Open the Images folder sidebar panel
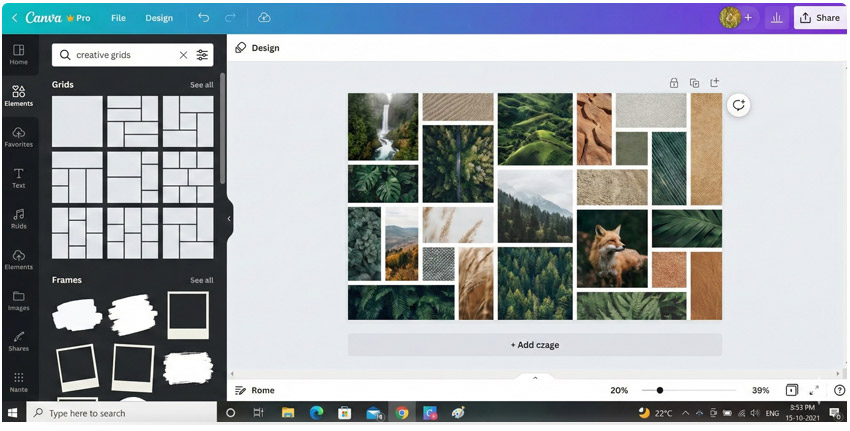850x431 pixels. tap(18, 300)
